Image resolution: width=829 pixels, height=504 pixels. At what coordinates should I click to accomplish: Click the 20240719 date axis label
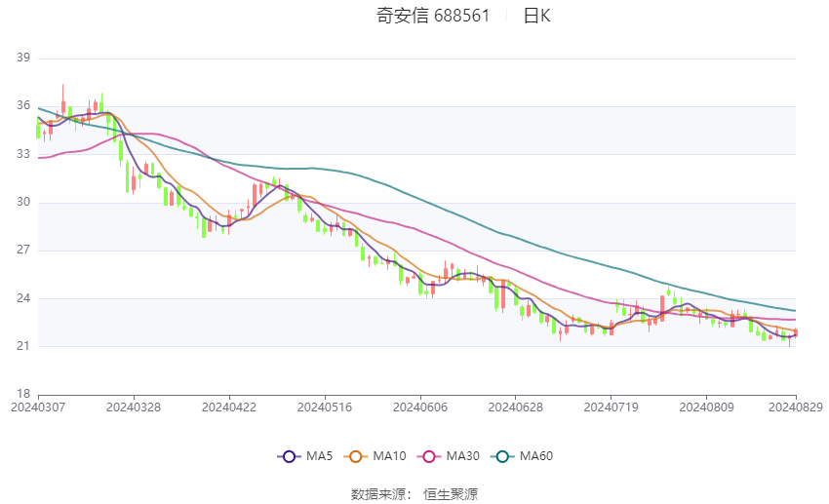coord(612,407)
